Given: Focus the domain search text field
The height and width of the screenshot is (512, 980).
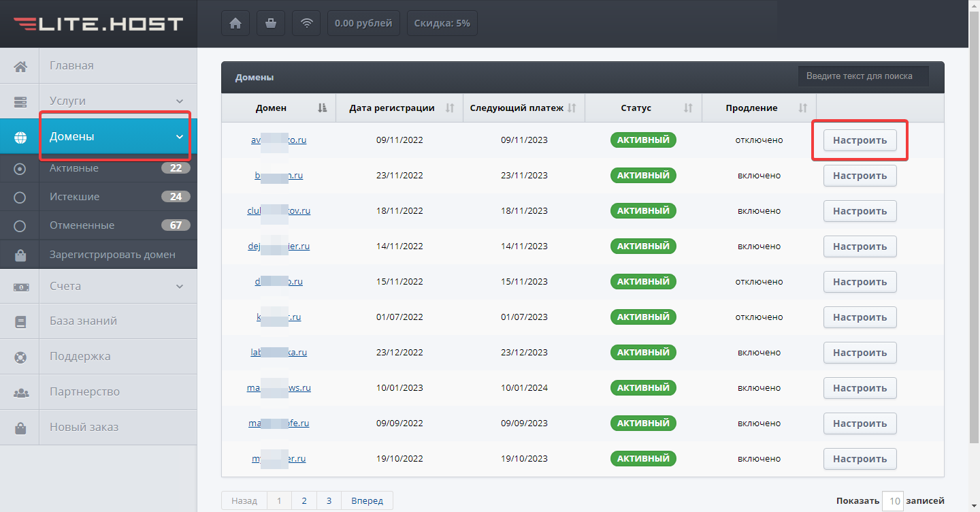Looking at the screenshot, I should [864, 76].
